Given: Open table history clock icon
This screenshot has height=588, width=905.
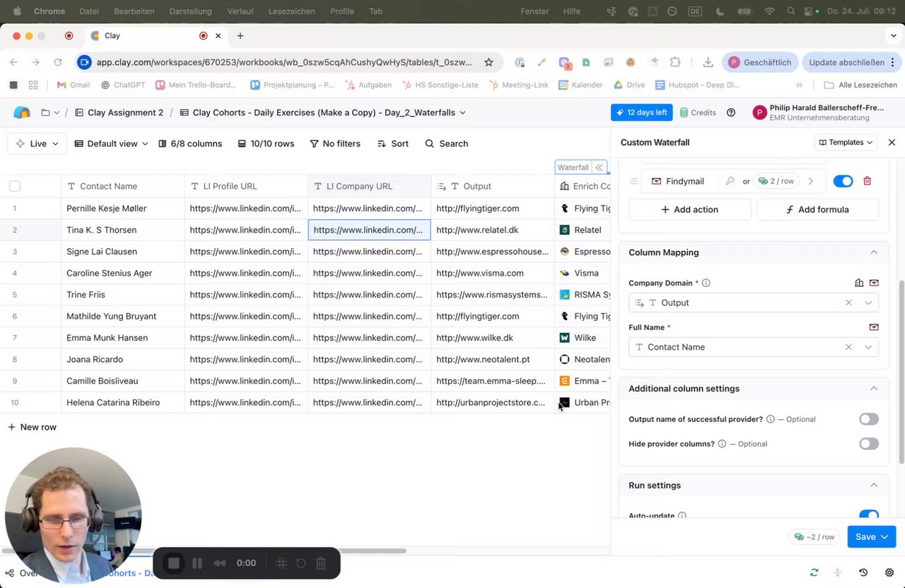Looking at the screenshot, I should coord(863,572).
